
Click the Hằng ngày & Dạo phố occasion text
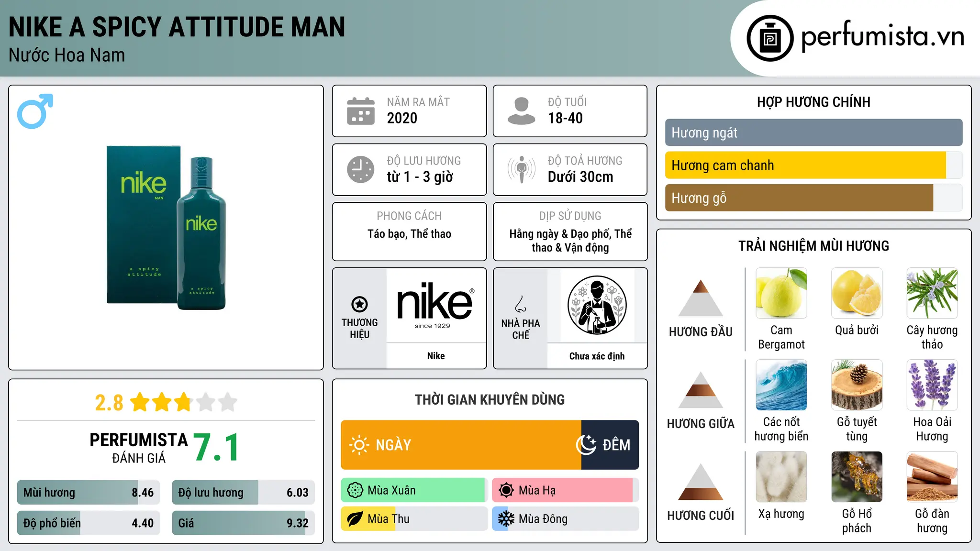[570, 241]
